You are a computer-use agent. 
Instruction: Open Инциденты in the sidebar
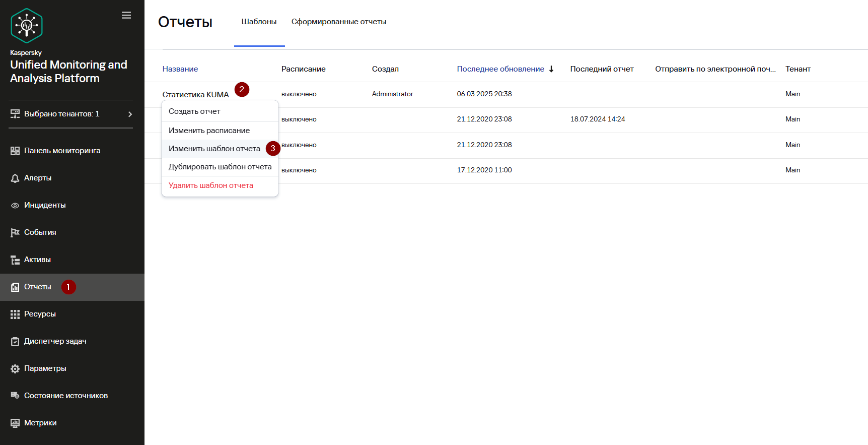[45, 205]
